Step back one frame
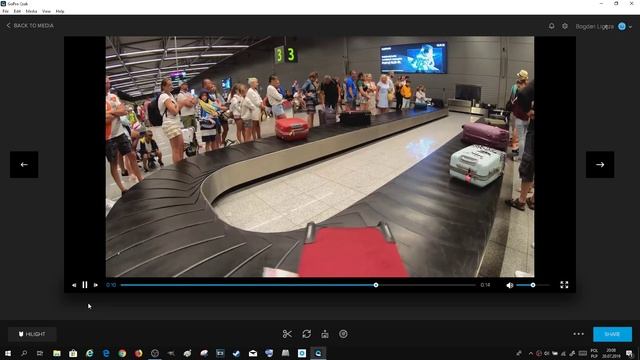The width and height of the screenshot is (640, 360). coord(74,285)
